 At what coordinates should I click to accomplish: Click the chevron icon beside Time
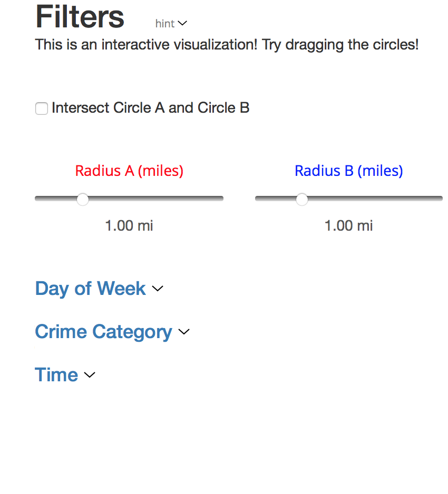tap(90, 374)
